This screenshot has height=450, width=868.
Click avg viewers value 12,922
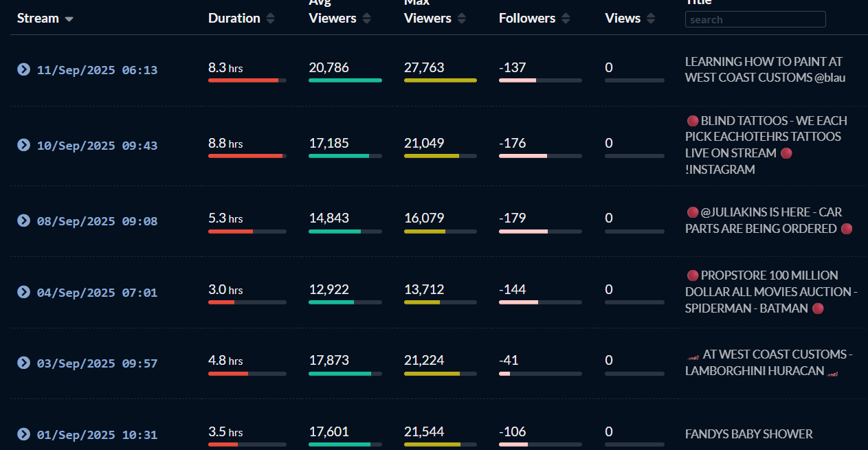[329, 289]
